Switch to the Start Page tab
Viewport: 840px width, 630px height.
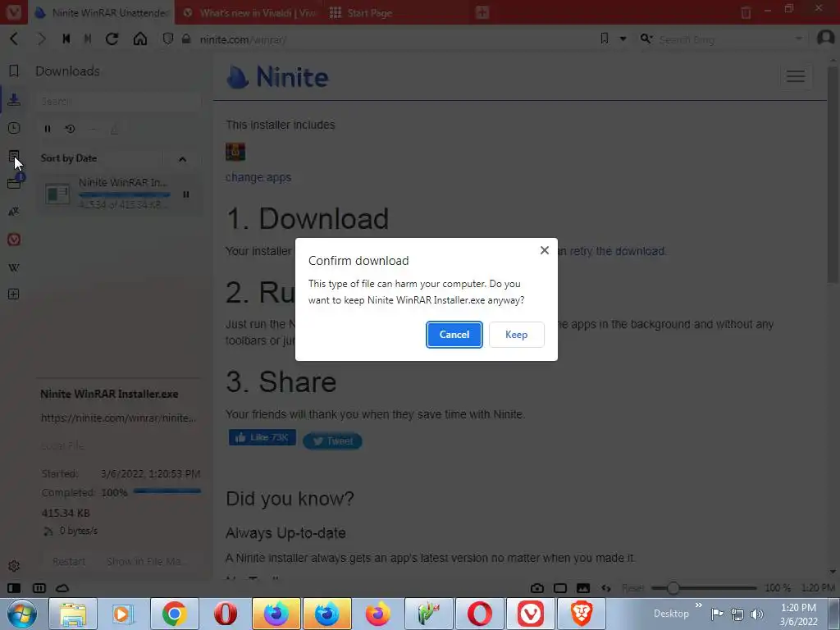tap(396, 13)
